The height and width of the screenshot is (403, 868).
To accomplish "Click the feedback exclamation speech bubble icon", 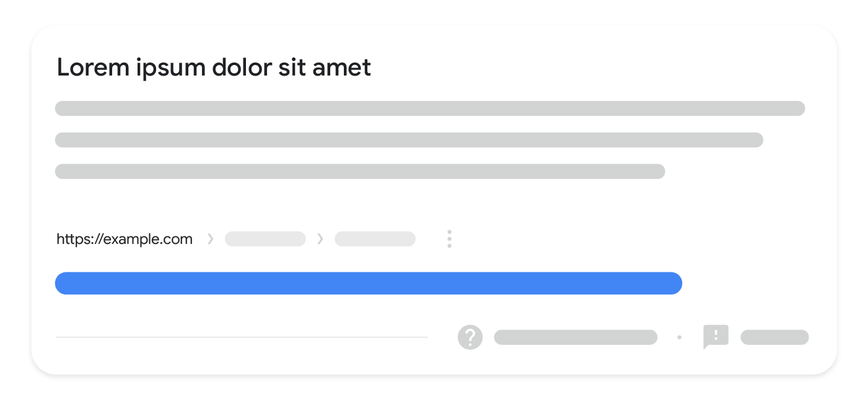I will (x=716, y=336).
